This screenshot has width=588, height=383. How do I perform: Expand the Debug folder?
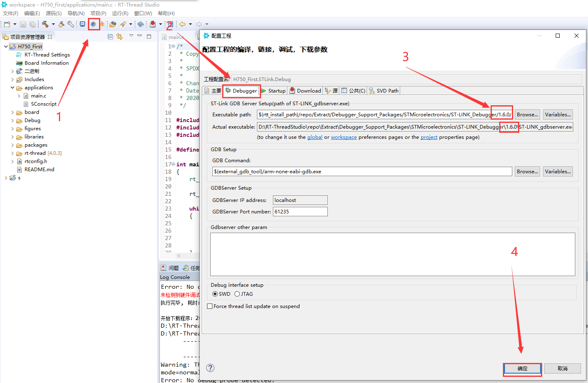pos(12,120)
